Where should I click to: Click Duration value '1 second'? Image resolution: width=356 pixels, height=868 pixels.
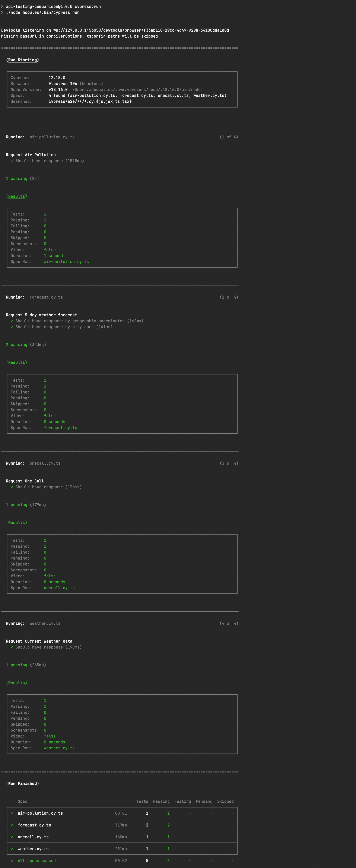(x=53, y=256)
